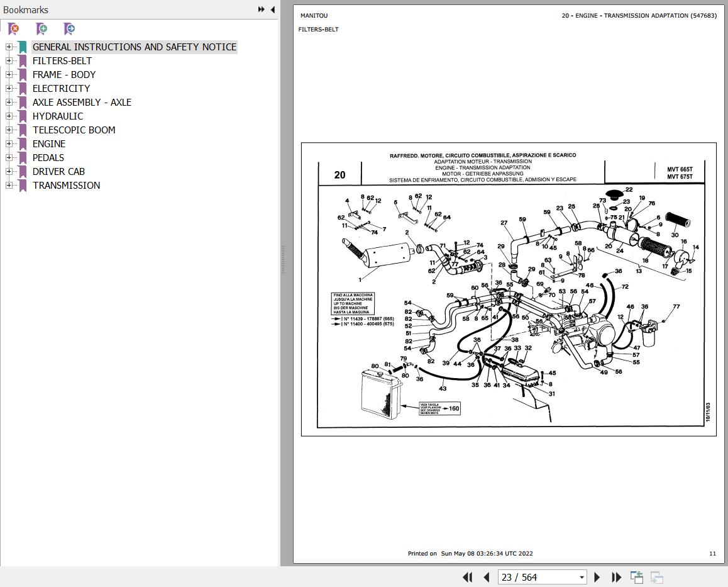728x587 pixels.
Task: Expand the HYDRAULIC bookmark node
Action: 9,116
